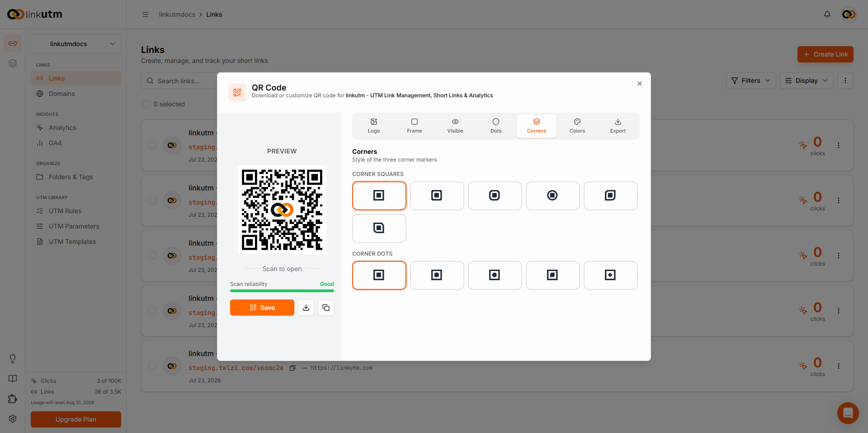
Task: Open UTM Templates
Action: tap(76, 242)
